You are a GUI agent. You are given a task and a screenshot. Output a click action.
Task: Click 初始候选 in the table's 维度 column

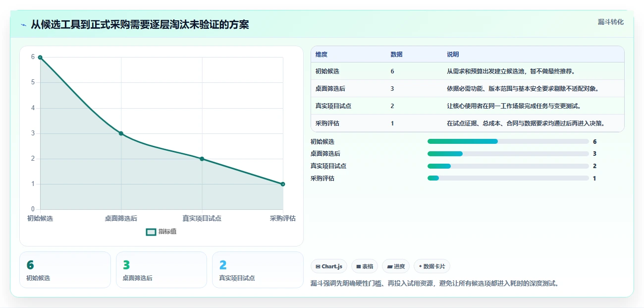(x=327, y=71)
